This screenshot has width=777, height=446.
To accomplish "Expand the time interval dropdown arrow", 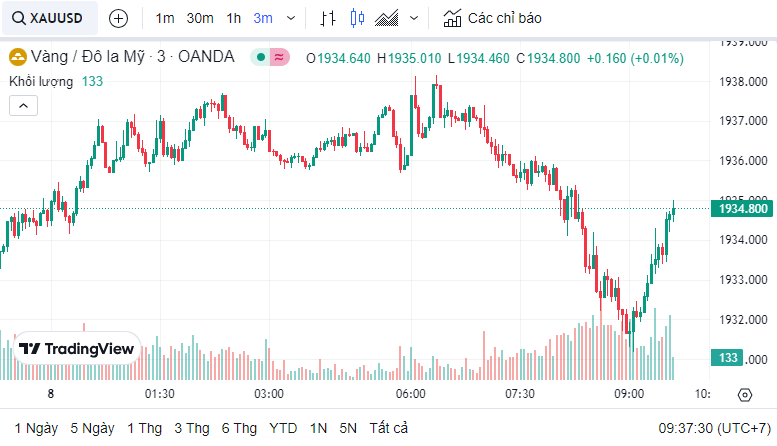I will [x=290, y=18].
